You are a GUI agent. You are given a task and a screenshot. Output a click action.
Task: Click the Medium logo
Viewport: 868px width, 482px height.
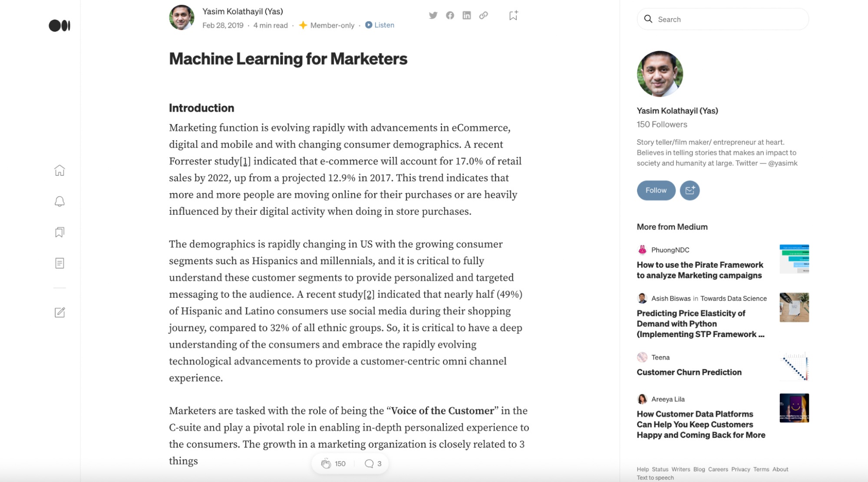[59, 26]
